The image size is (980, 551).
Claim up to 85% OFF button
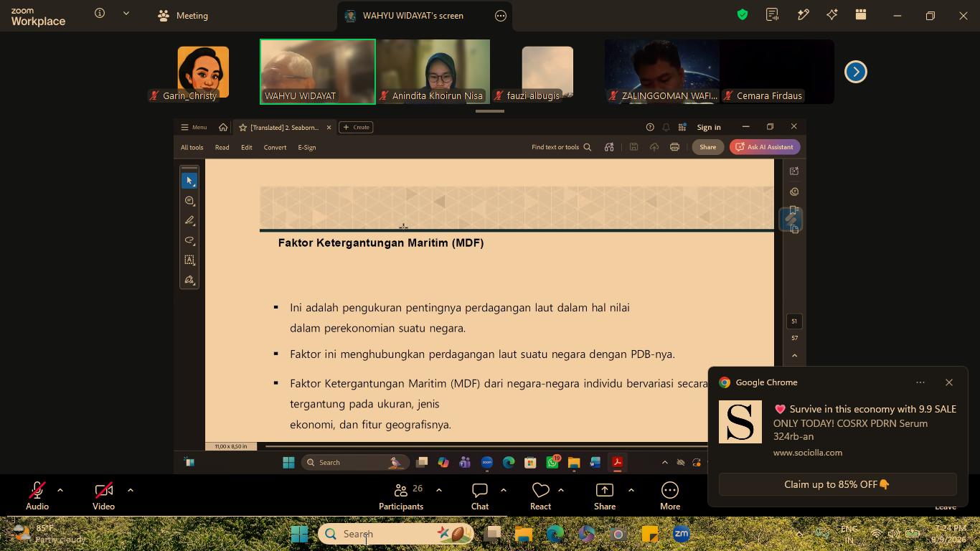(x=838, y=484)
